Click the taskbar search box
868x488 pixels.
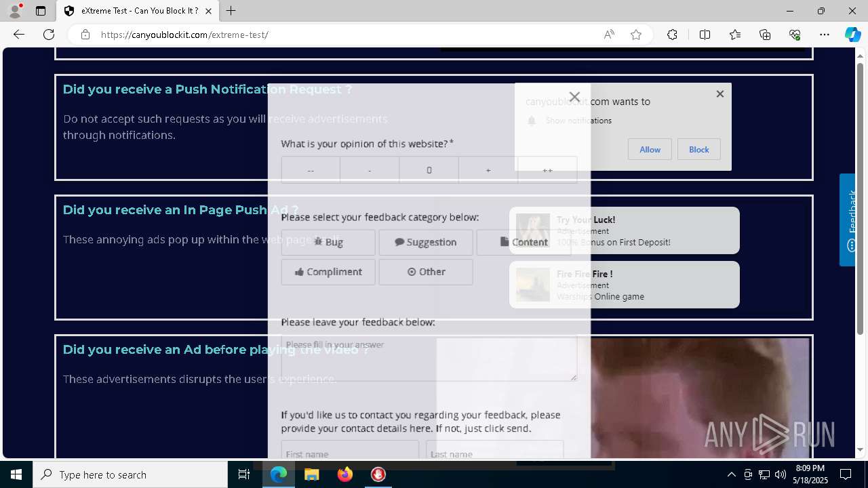130,474
